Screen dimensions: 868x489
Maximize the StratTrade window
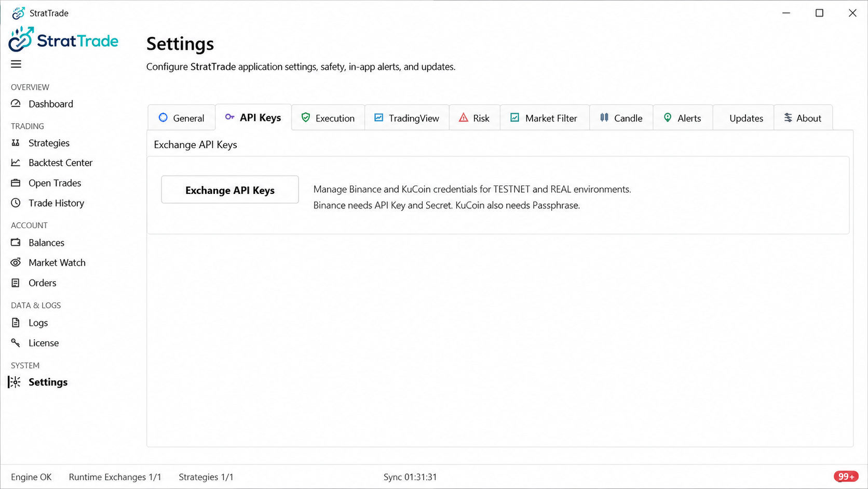(819, 13)
